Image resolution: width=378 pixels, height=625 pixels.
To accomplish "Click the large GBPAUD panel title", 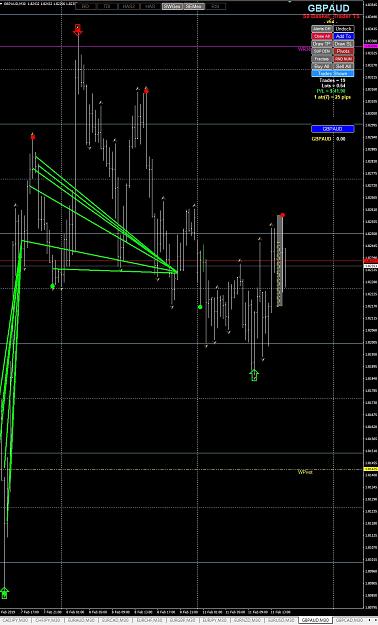I will pos(329,8).
